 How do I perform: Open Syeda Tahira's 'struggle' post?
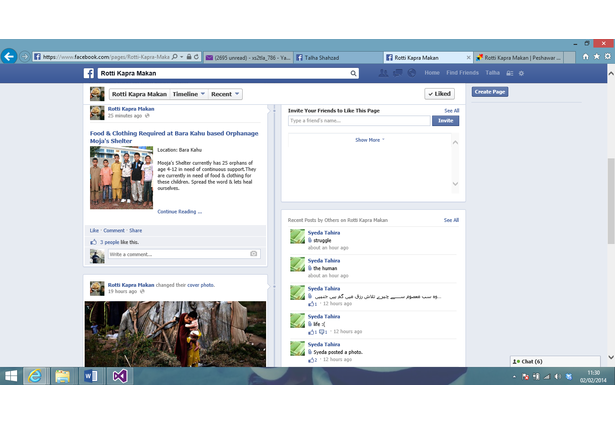322,240
